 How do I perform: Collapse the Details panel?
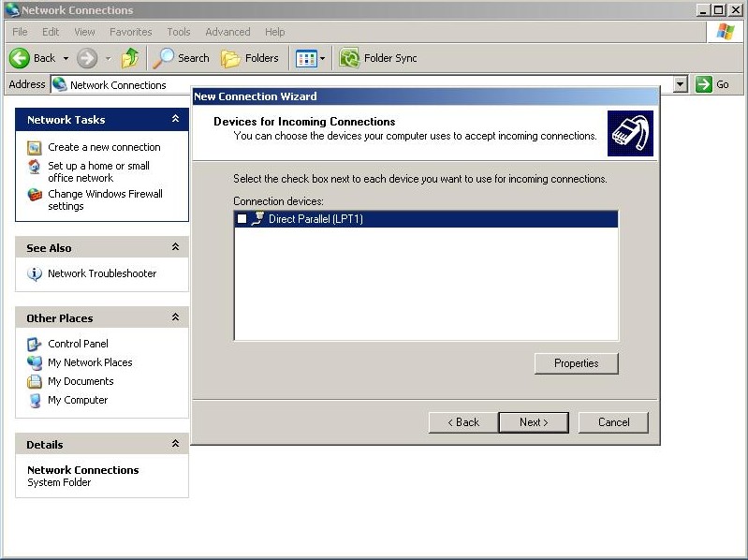[175, 444]
